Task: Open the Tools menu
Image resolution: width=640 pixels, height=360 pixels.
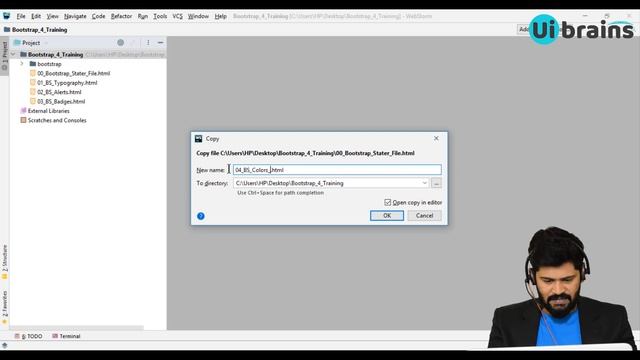Action: [160, 16]
